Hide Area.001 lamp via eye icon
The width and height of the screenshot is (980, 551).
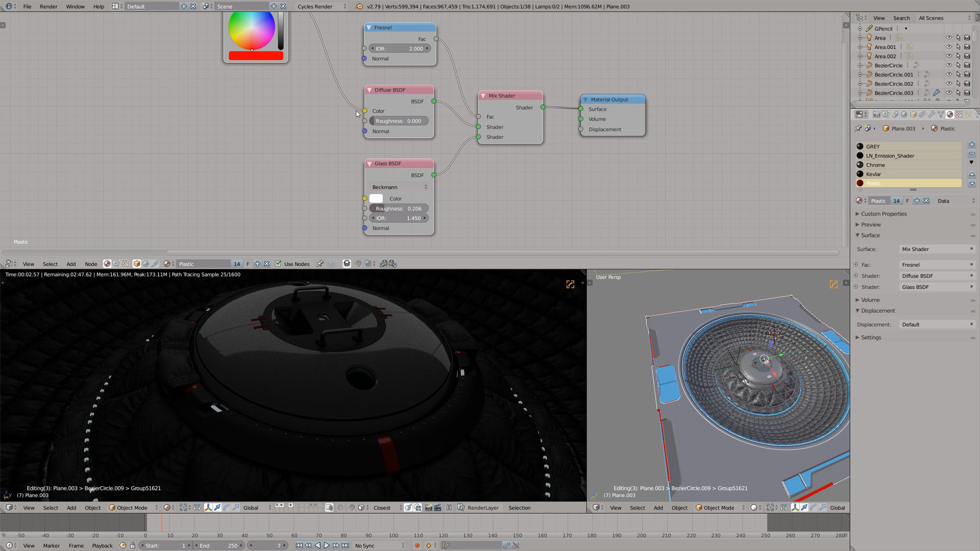tap(949, 47)
